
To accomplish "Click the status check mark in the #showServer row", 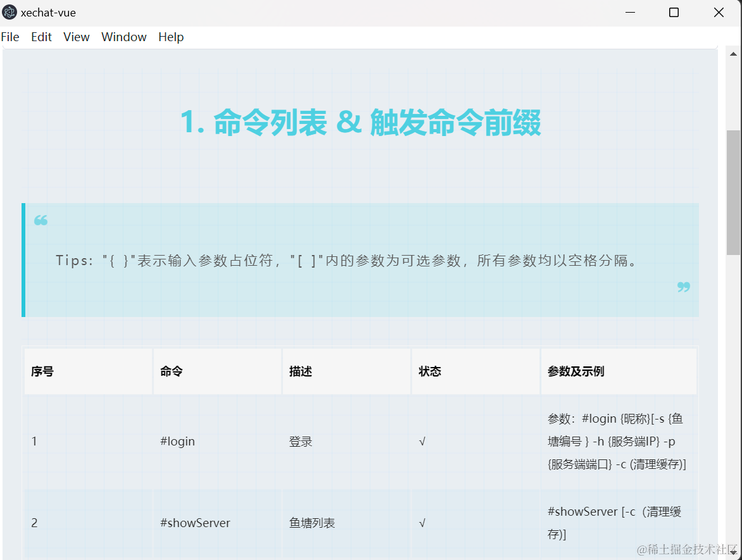I will click(422, 523).
